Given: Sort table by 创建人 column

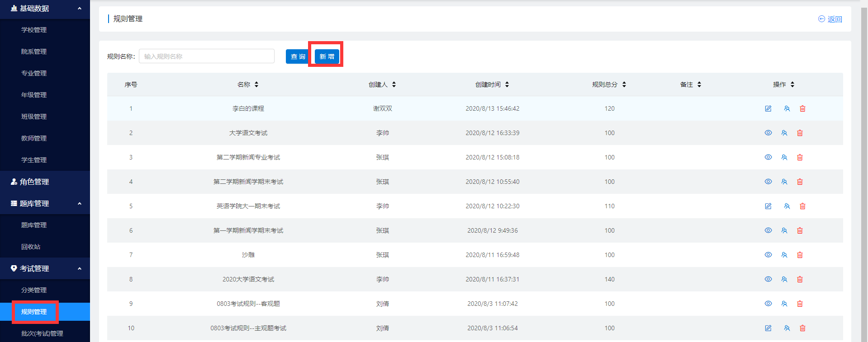Looking at the screenshot, I should pyautogui.click(x=394, y=84).
